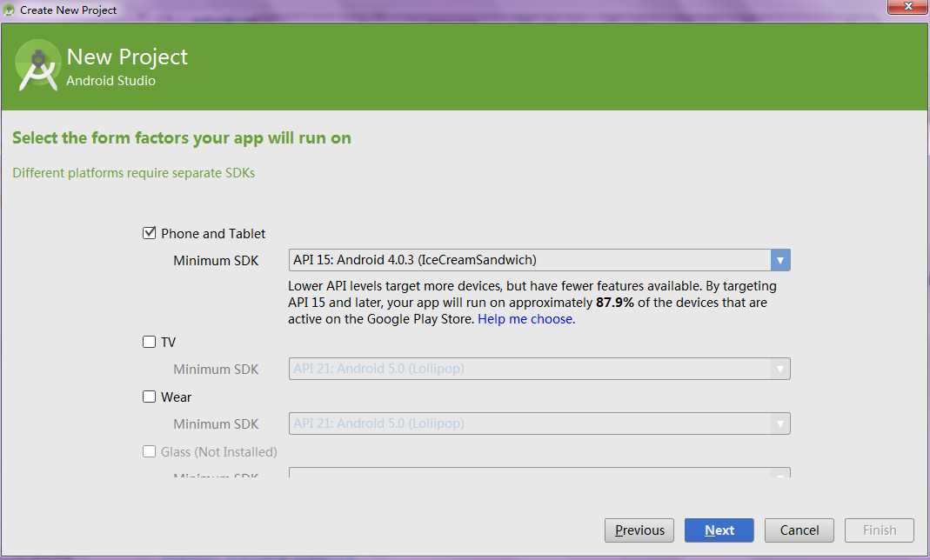This screenshot has height=560, width=930.
Task: Click the Wear Minimum SDK API 21 dropdown
Action: [539, 423]
